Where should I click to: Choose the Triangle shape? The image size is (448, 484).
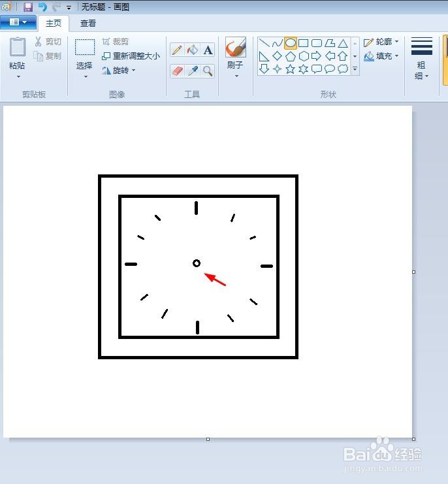pos(343,43)
